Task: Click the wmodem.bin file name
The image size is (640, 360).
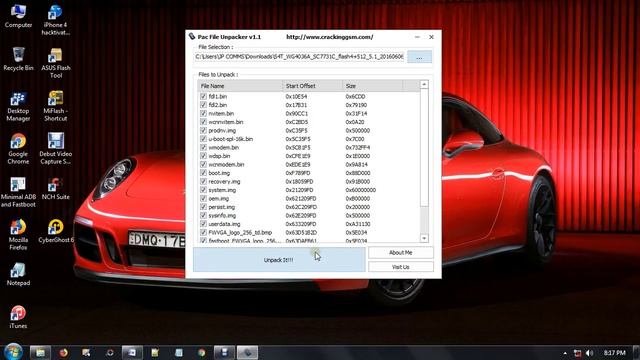Action: click(223, 147)
